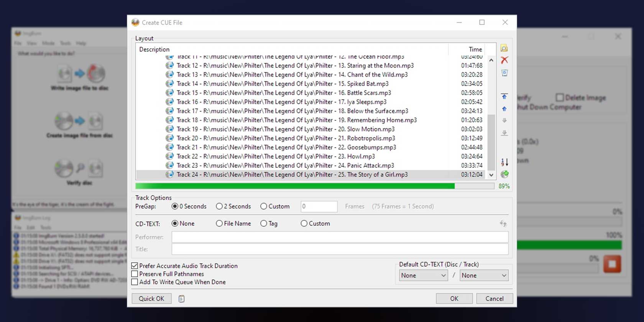The image size is (644, 322).
Task: Click the CD-TEXT swap arrows icon
Action: click(x=503, y=223)
